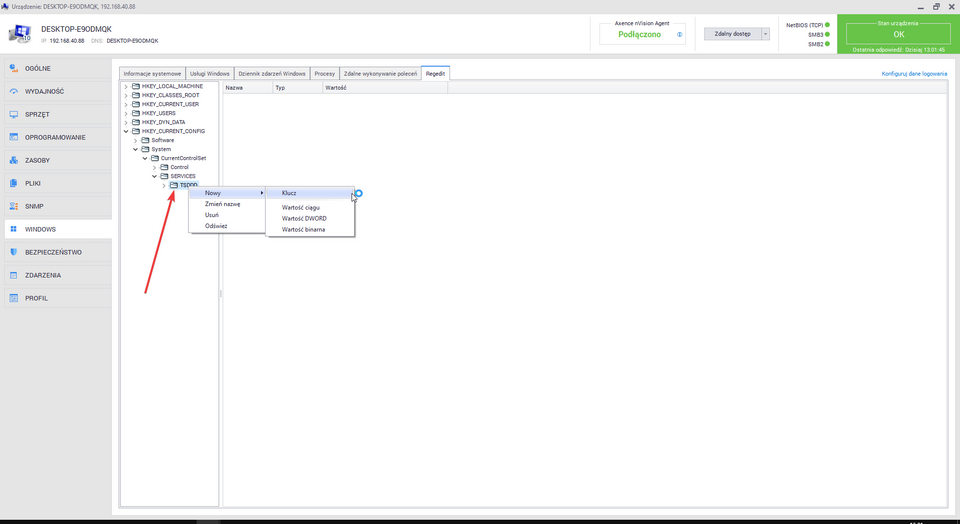This screenshot has height=524, width=960.
Task: Click the PLIKI documents icon
Action: [x=14, y=184]
